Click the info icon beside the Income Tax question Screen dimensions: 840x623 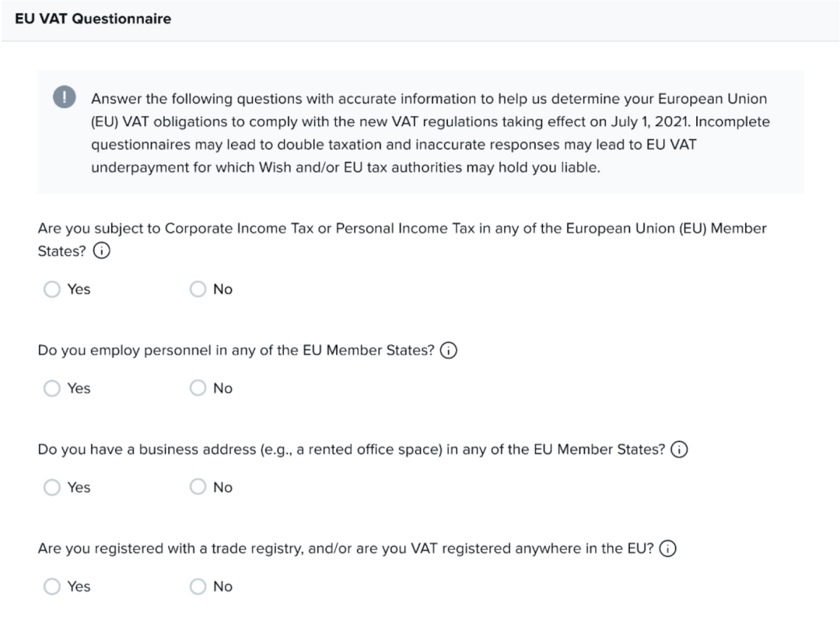click(x=101, y=252)
